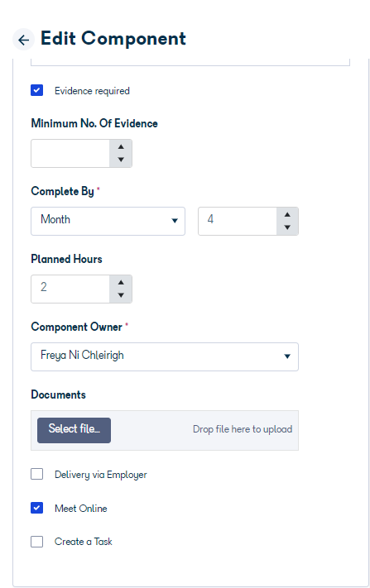Open the Month period dropdown

108,222
